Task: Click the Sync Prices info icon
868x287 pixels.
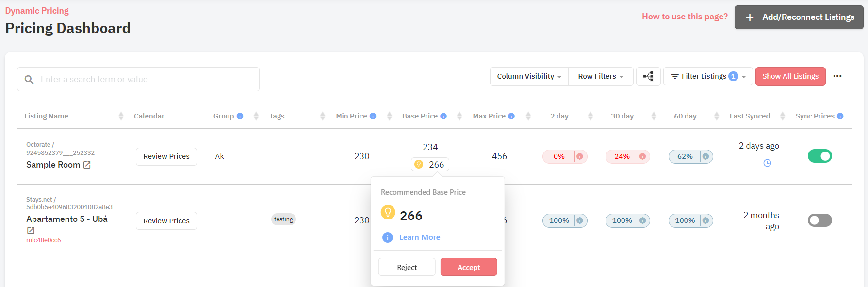Action: click(840, 116)
